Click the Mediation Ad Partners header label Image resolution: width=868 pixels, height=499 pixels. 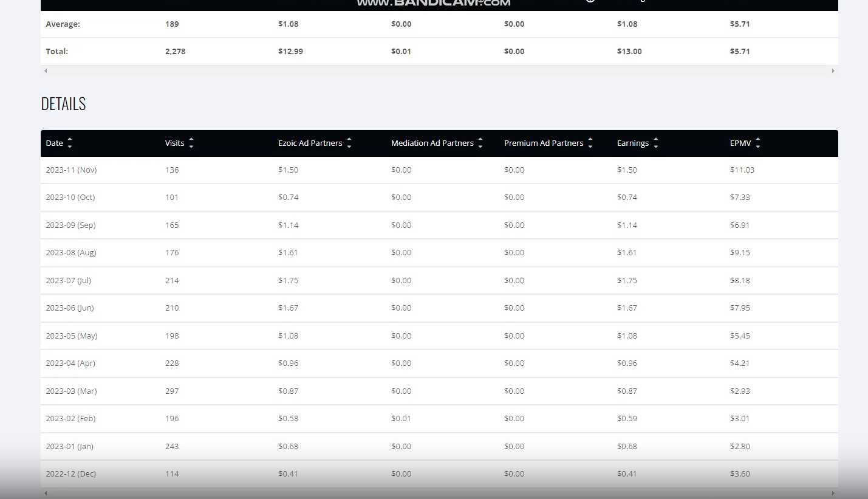(432, 143)
